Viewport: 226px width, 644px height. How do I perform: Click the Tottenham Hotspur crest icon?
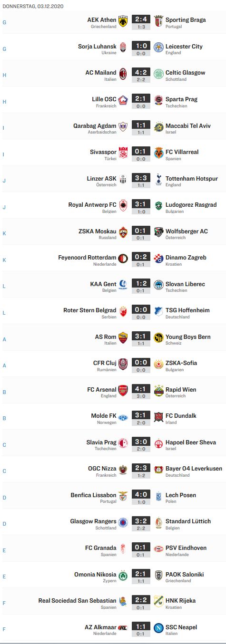158,180
